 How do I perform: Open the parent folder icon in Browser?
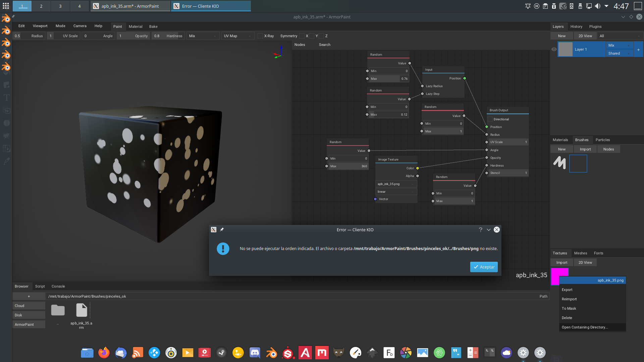58,310
